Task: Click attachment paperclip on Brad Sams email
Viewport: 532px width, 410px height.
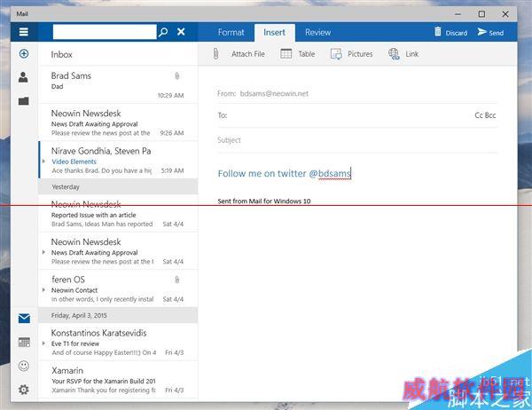Action: click(x=177, y=75)
